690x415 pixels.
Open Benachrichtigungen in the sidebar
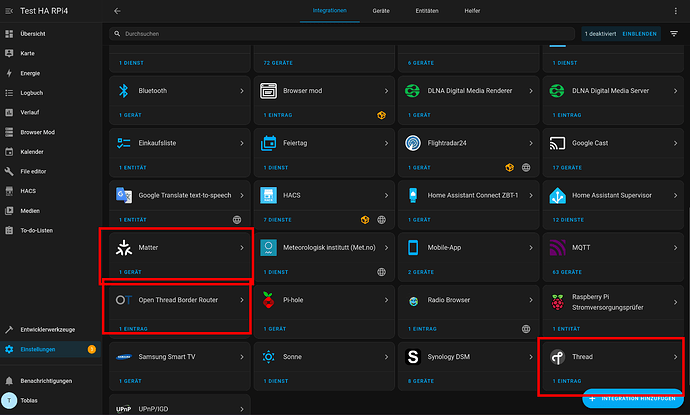pyautogui.click(x=45, y=381)
